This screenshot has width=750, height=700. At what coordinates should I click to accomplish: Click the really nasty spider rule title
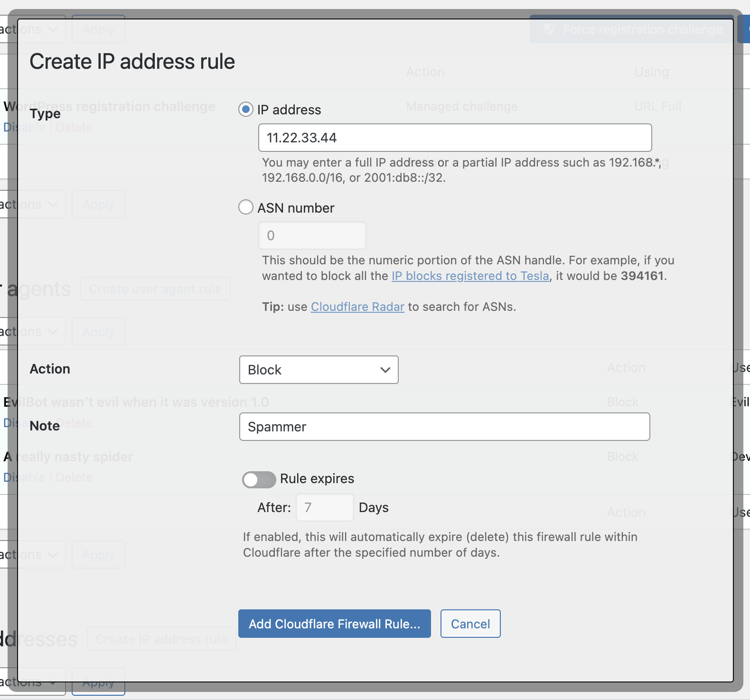tap(68, 457)
